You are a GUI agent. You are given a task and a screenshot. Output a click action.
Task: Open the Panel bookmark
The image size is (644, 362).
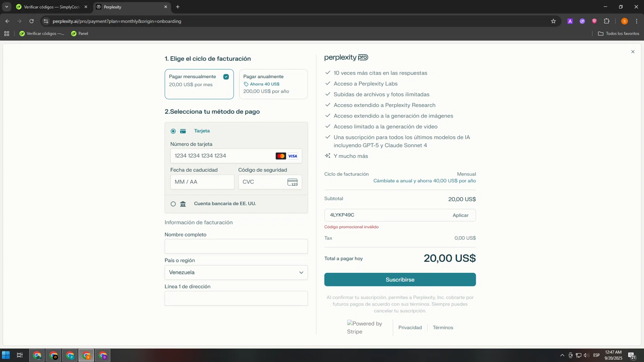79,33
